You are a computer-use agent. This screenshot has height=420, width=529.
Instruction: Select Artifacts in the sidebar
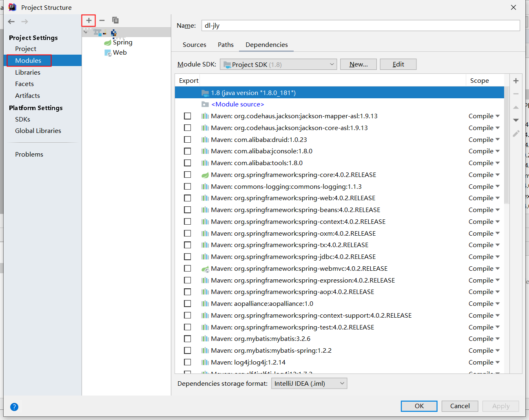click(x=27, y=96)
